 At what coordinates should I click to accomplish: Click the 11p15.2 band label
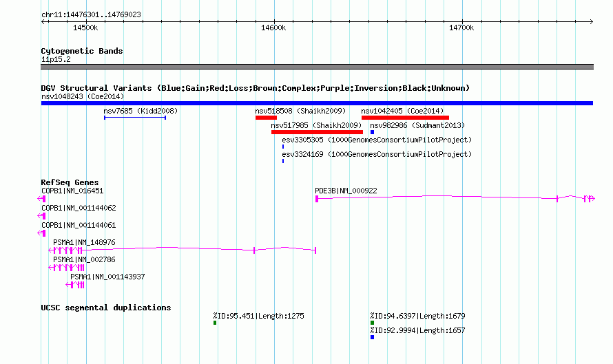(x=56, y=59)
